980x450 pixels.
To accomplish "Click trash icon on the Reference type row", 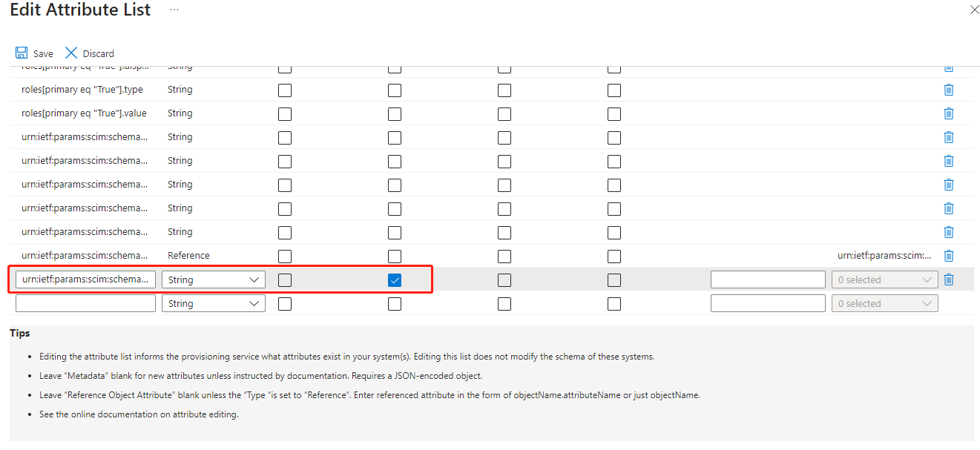I will pos(948,256).
